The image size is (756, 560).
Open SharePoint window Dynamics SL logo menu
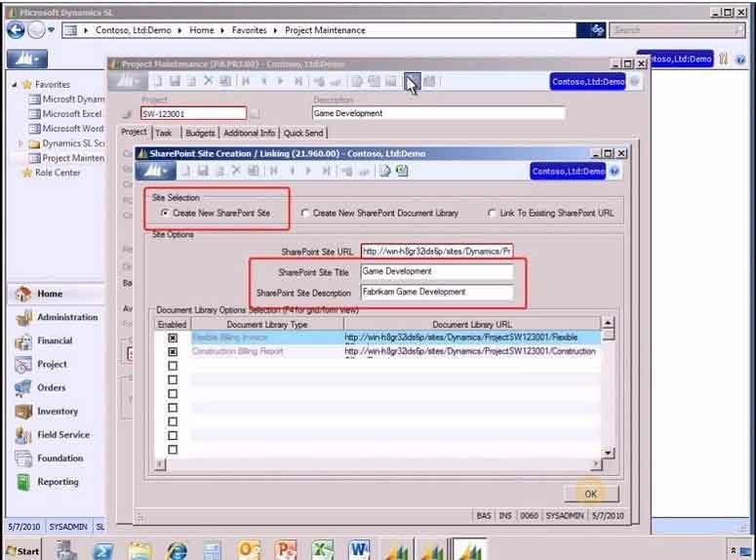pos(155,171)
